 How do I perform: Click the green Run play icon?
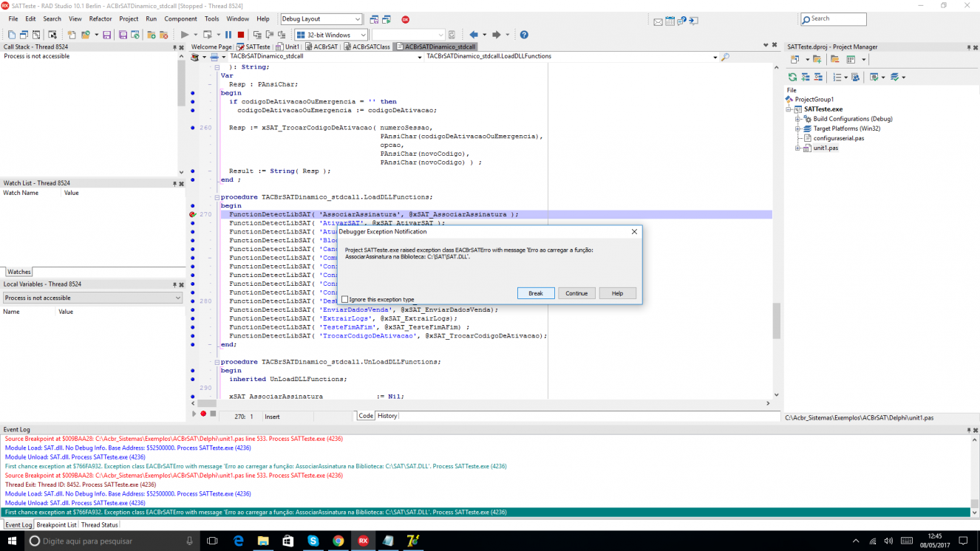click(x=184, y=35)
